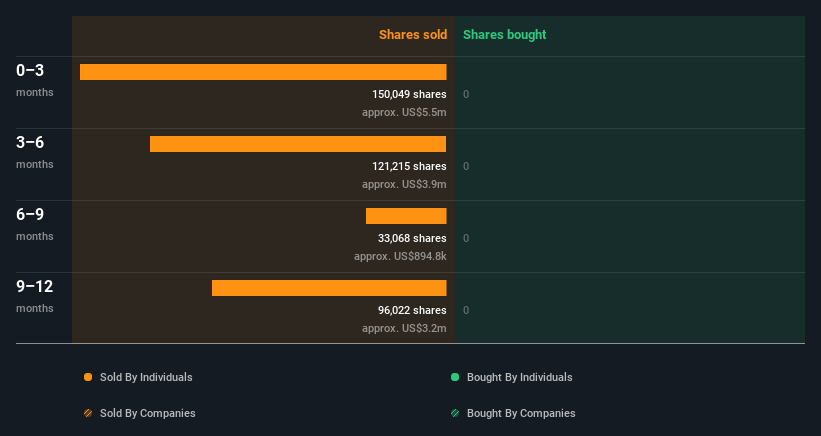The height and width of the screenshot is (436, 821).
Task: Click the 9–12 months row label
Action: click(35, 296)
